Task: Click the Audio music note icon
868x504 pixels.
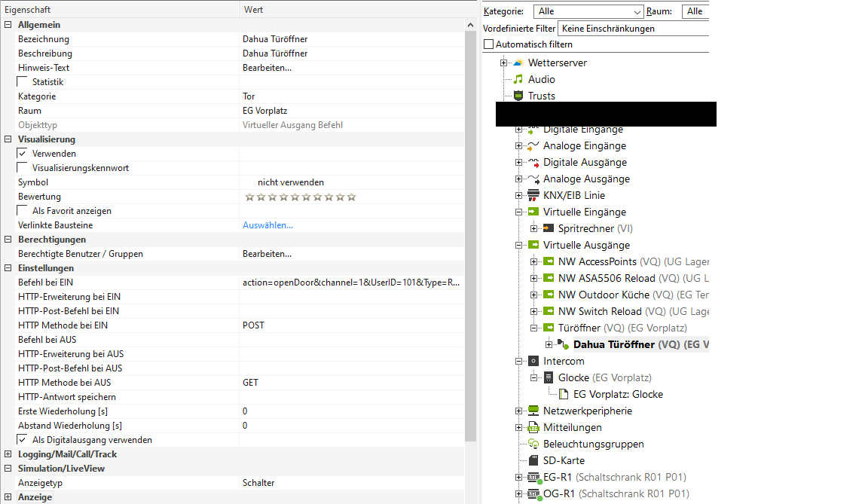Action: pyautogui.click(x=518, y=79)
